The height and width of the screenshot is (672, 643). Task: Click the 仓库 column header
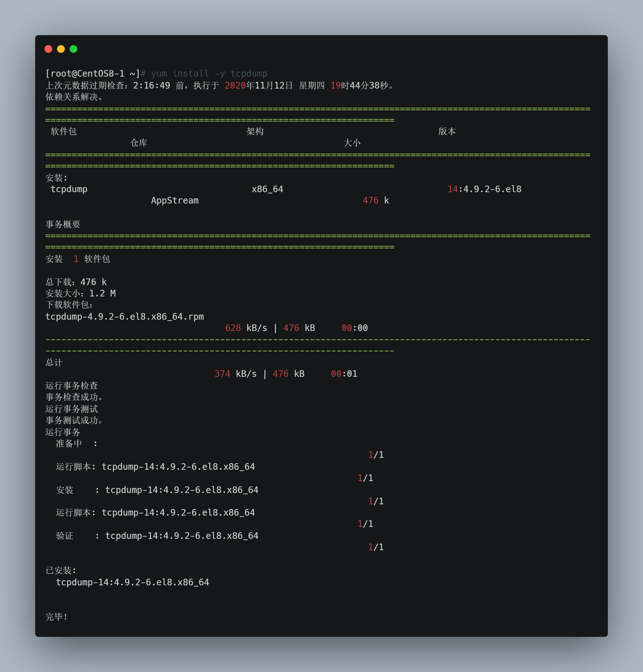pyautogui.click(x=138, y=143)
